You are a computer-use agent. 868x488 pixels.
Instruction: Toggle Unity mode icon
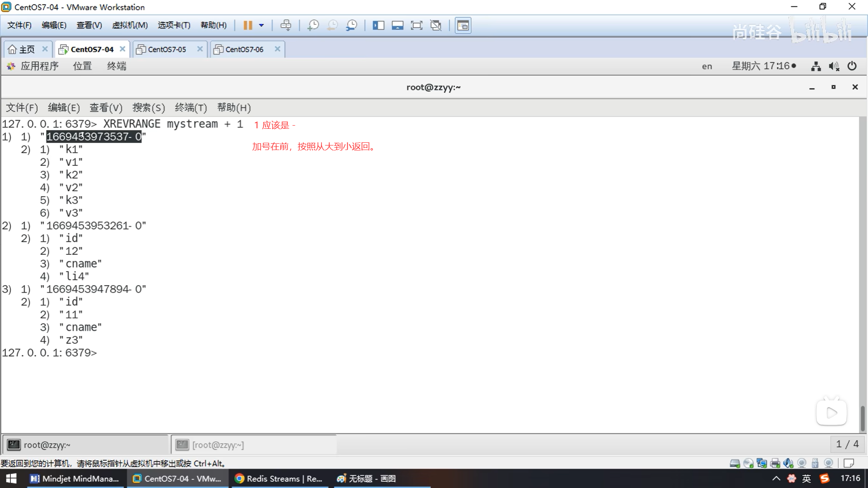click(x=436, y=25)
